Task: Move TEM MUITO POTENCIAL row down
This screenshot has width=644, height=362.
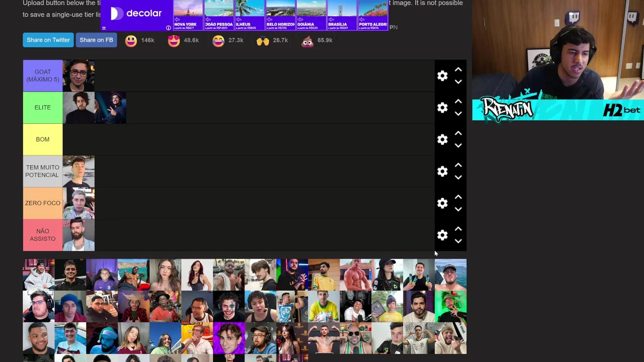Action: coord(458,177)
